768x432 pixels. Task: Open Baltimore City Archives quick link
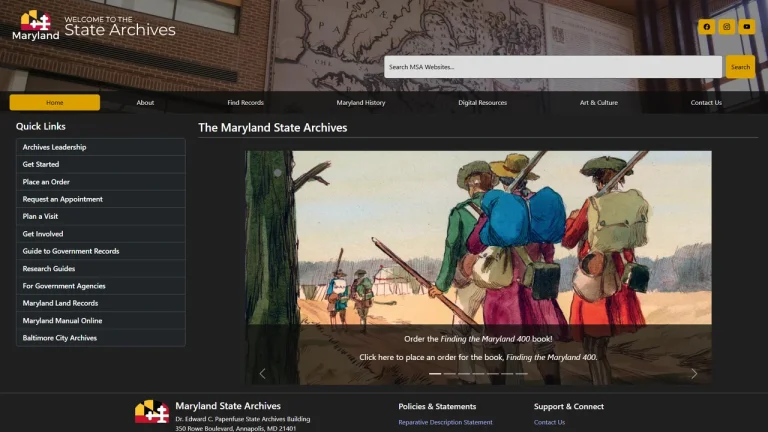pyautogui.click(x=100, y=337)
